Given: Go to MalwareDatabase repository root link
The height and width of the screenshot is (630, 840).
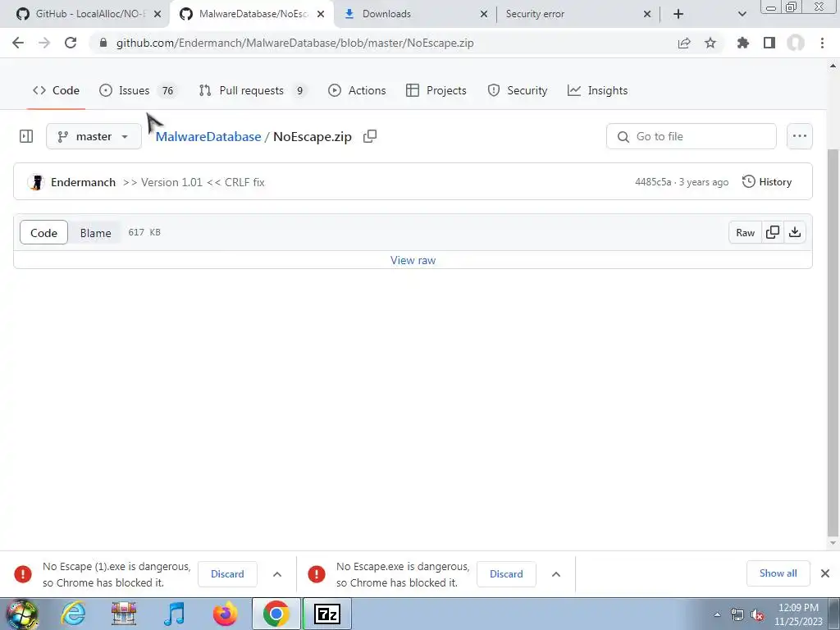Looking at the screenshot, I should pos(208,137).
